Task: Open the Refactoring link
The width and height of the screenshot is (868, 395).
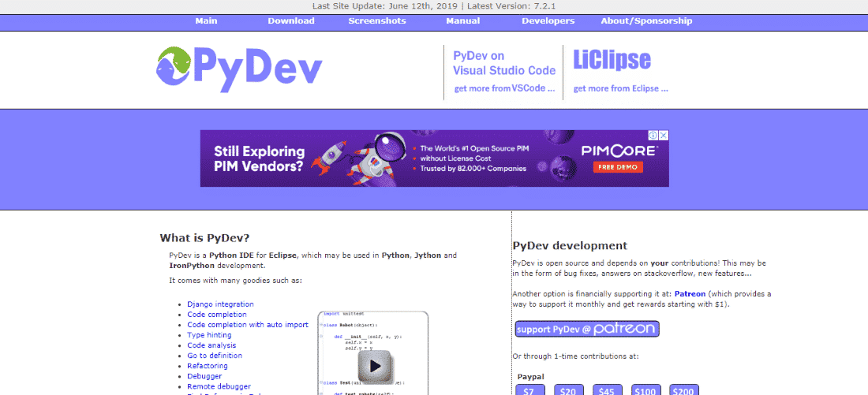Action: 208,366
